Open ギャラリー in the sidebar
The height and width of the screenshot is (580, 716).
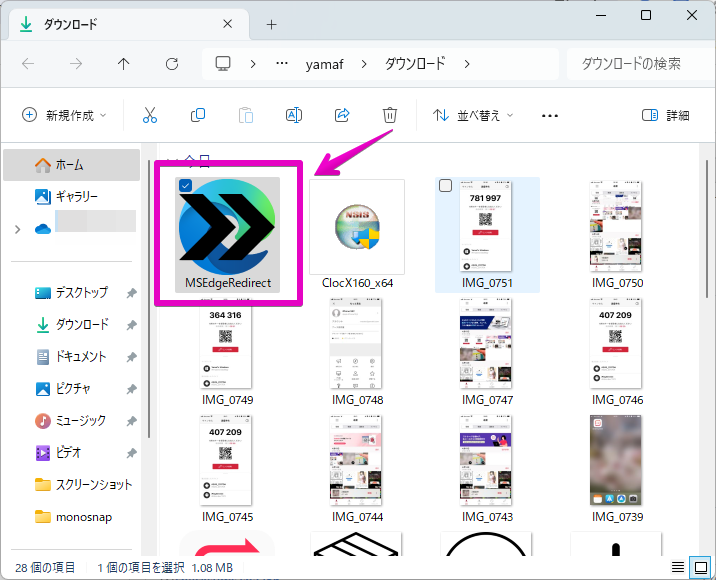click(71, 196)
